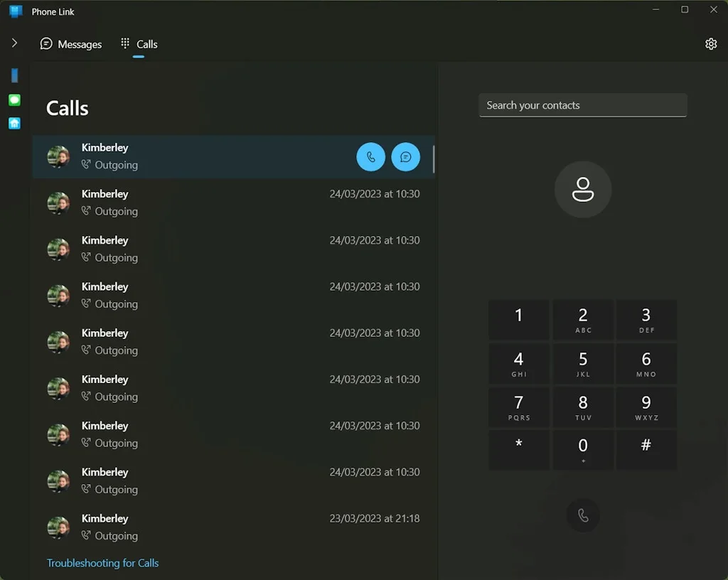Screen dimensions: 728x580
Task: Click Kimberley's profile picture thumbnail
Action: [58, 156]
